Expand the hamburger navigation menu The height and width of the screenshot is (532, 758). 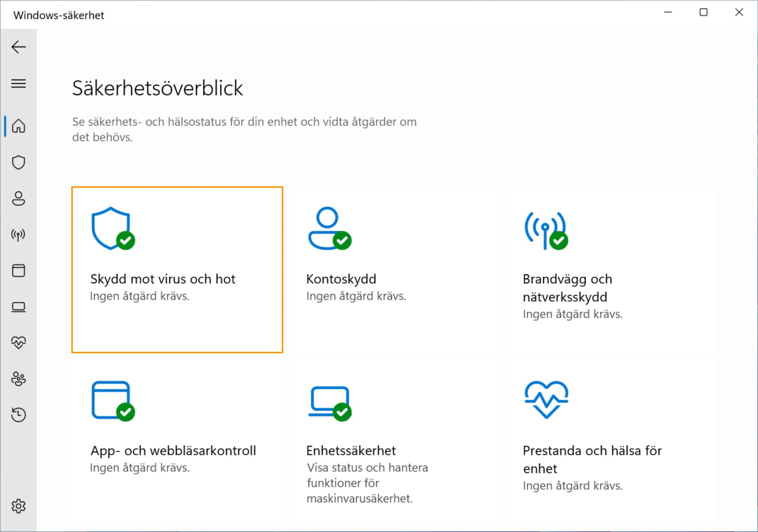pos(19,84)
